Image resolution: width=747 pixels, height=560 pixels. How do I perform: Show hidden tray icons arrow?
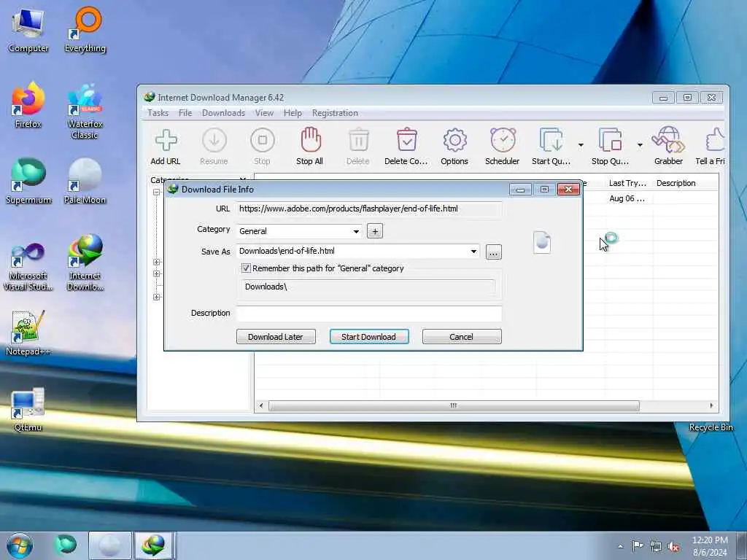(620, 547)
